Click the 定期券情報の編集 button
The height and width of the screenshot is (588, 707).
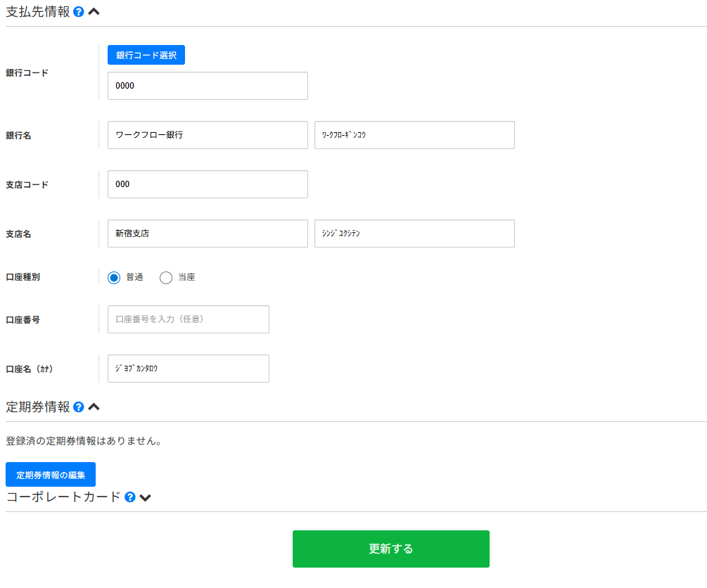pos(50,474)
